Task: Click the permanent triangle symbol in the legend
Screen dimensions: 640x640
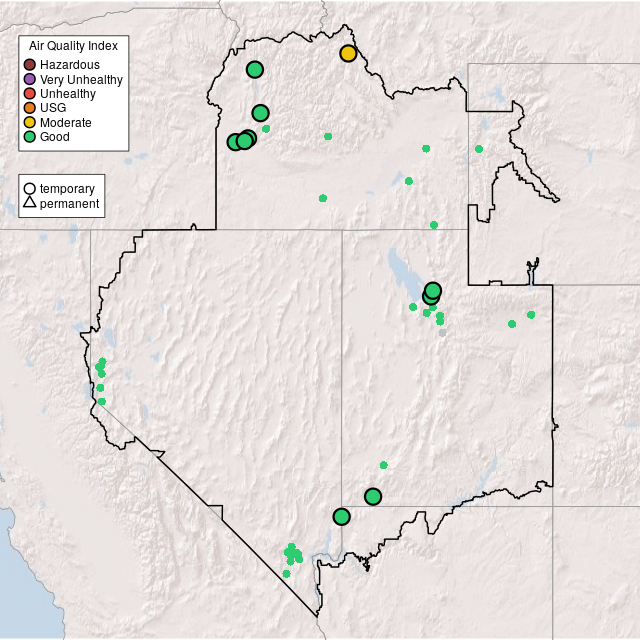Action: point(30,204)
